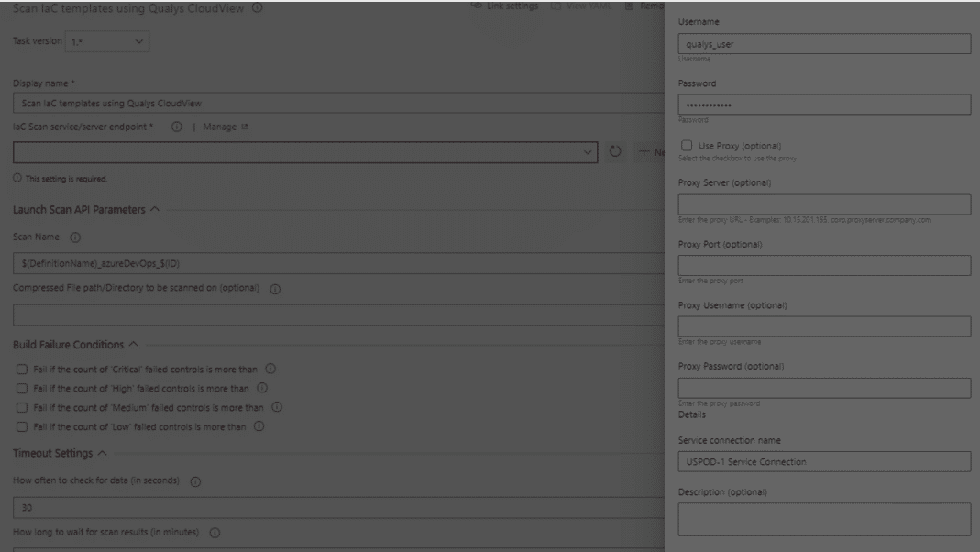Click the 'This setting is required.' message

click(66, 179)
